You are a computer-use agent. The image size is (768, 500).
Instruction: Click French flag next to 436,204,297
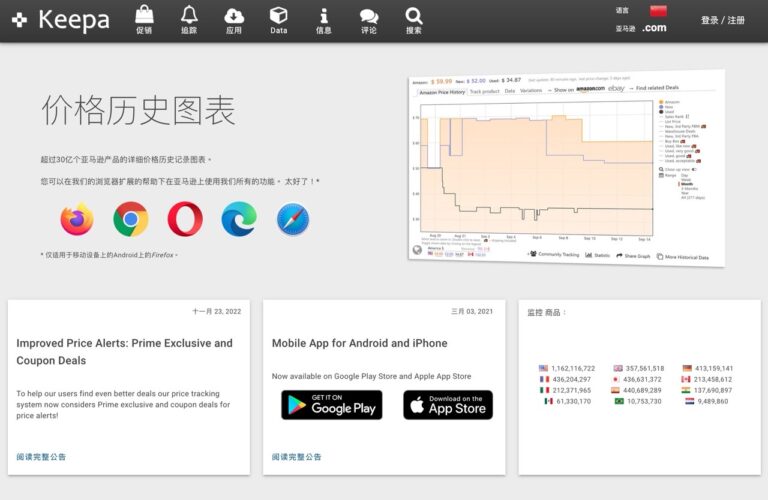coord(544,379)
